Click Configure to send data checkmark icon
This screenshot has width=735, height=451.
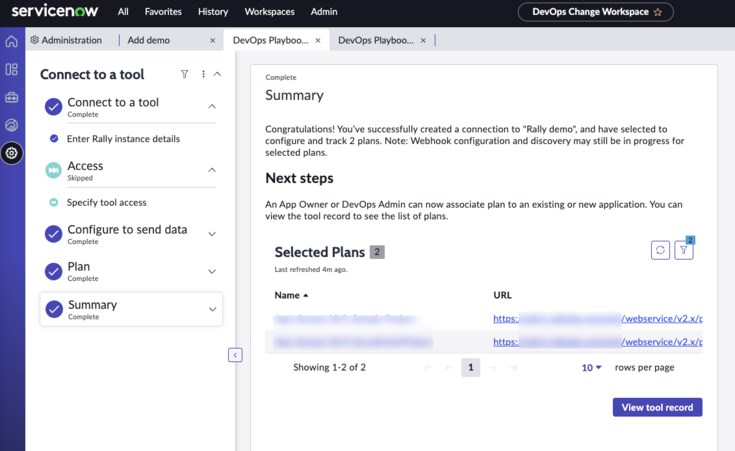pyautogui.click(x=53, y=233)
